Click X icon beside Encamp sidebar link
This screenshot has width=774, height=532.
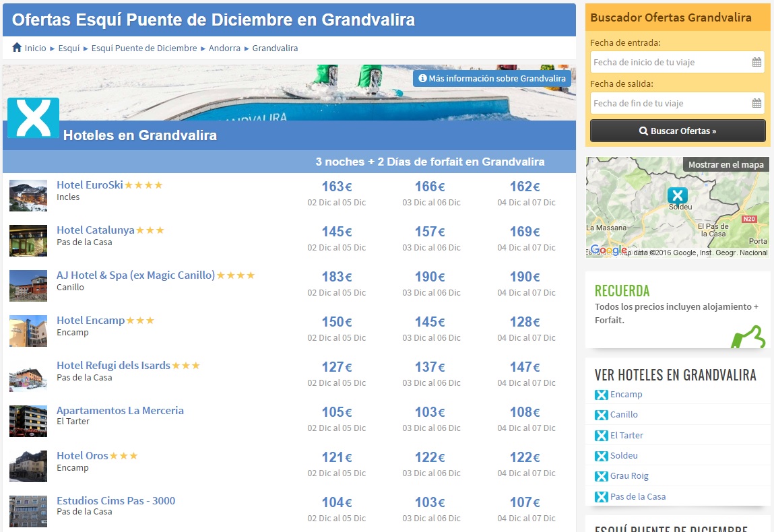[602, 395]
